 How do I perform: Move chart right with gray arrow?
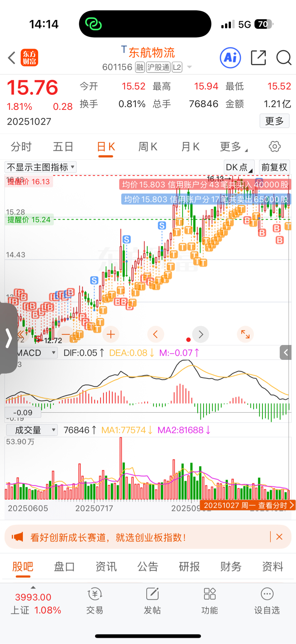pyautogui.click(x=201, y=334)
